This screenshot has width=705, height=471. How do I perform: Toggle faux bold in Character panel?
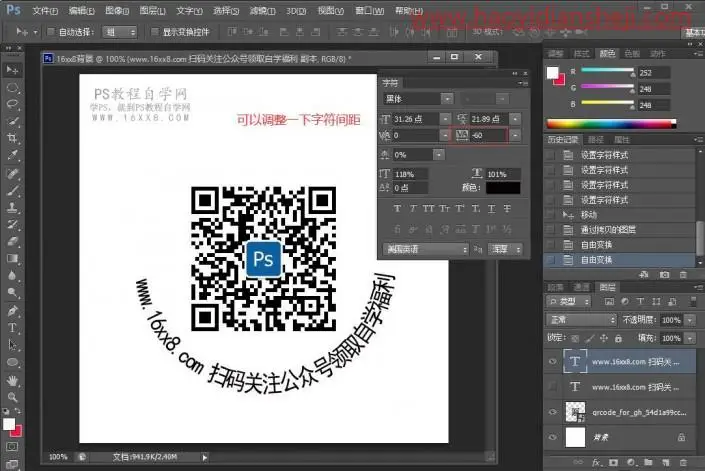(x=397, y=208)
